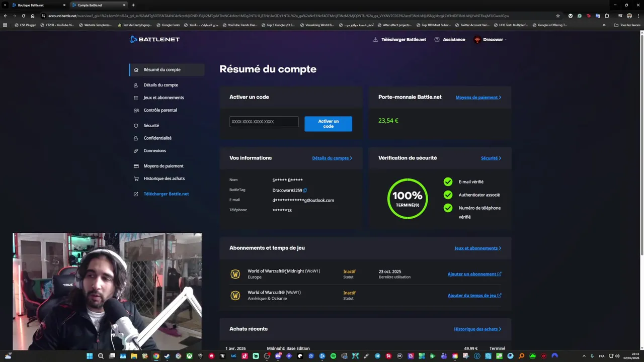The image size is (644, 362).
Task: Open Tous les favoris bookmarks folder
Action: [x=627, y=25]
